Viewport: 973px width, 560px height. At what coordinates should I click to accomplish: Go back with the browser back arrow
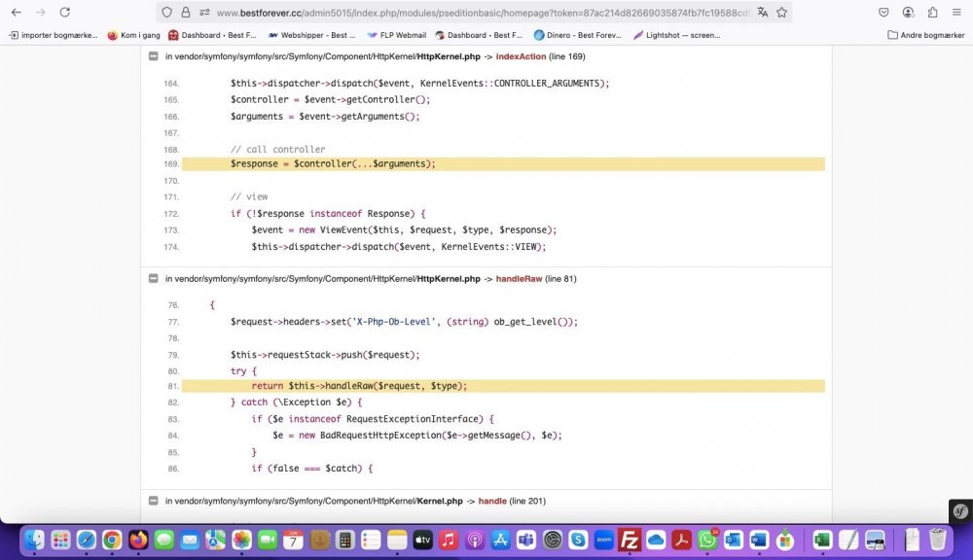click(17, 12)
